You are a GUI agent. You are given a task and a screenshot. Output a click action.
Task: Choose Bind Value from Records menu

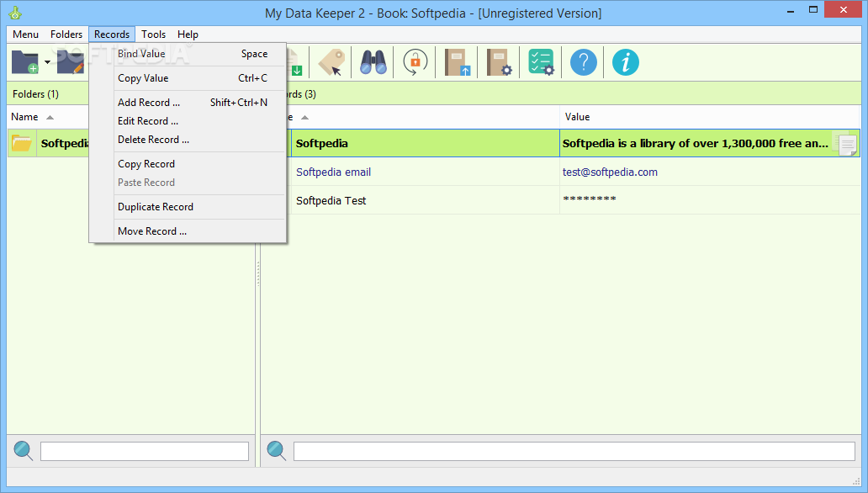pos(188,54)
